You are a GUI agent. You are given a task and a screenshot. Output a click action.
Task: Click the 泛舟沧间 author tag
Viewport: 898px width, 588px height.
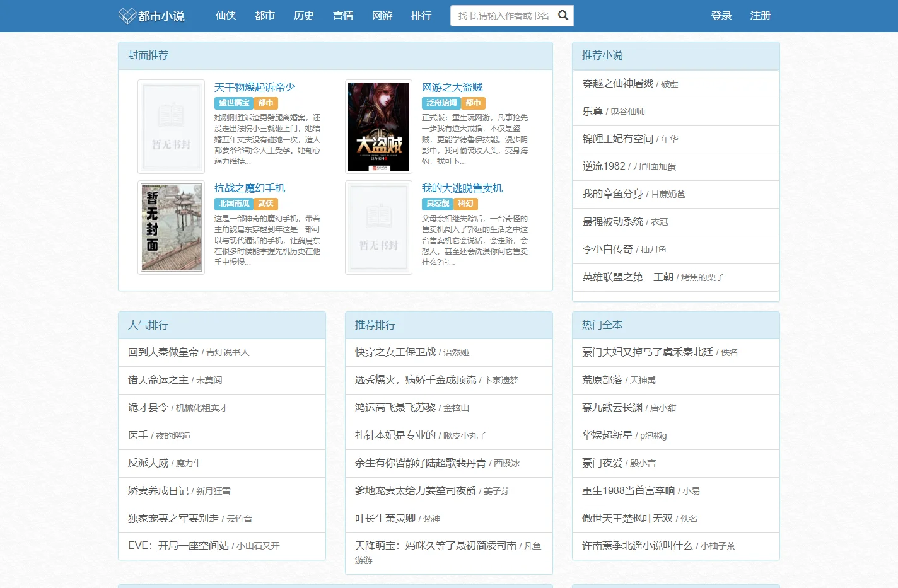(x=441, y=103)
